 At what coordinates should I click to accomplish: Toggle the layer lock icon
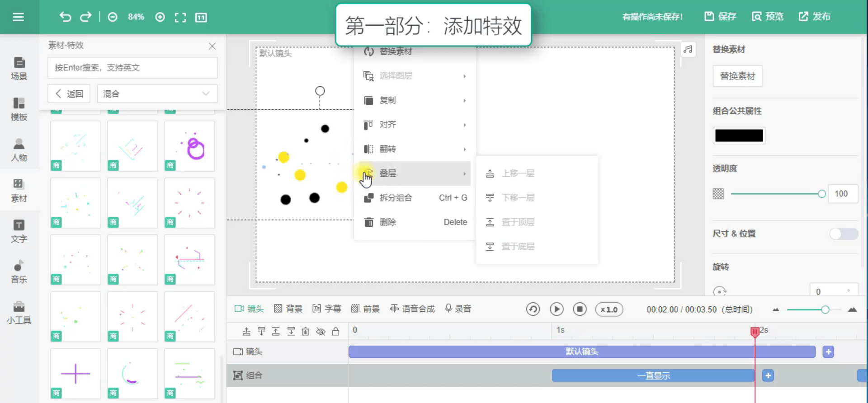pyautogui.click(x=335, y=332)
